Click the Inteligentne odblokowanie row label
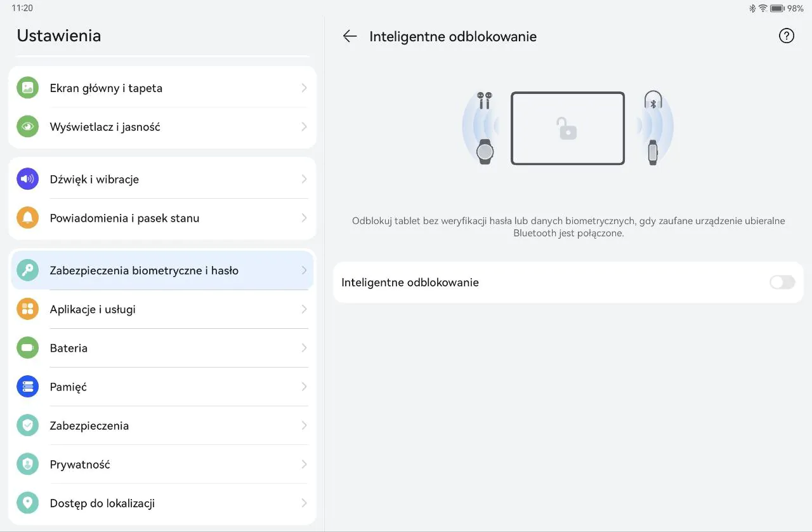Image resolution: width=812 pixels, height=532 pixels. pos(410,283)
